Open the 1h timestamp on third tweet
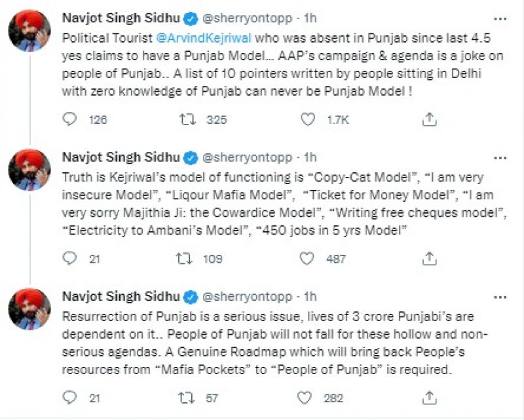 point(311,296)
